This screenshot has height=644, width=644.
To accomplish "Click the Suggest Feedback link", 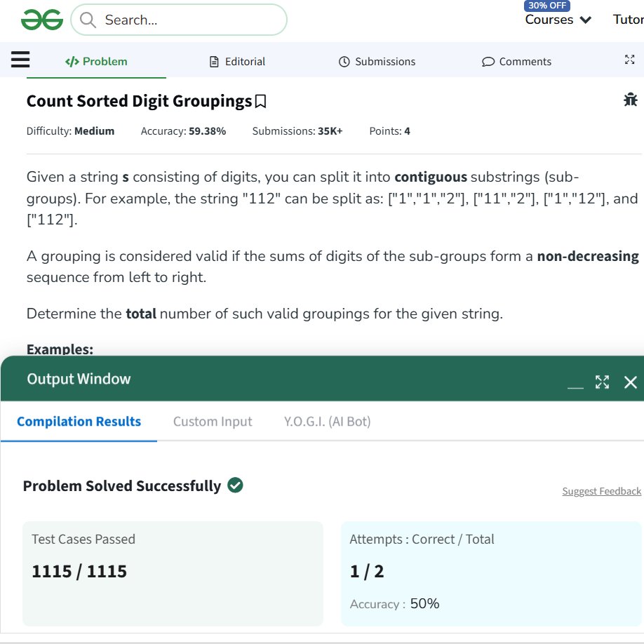I will pos(601,491).
